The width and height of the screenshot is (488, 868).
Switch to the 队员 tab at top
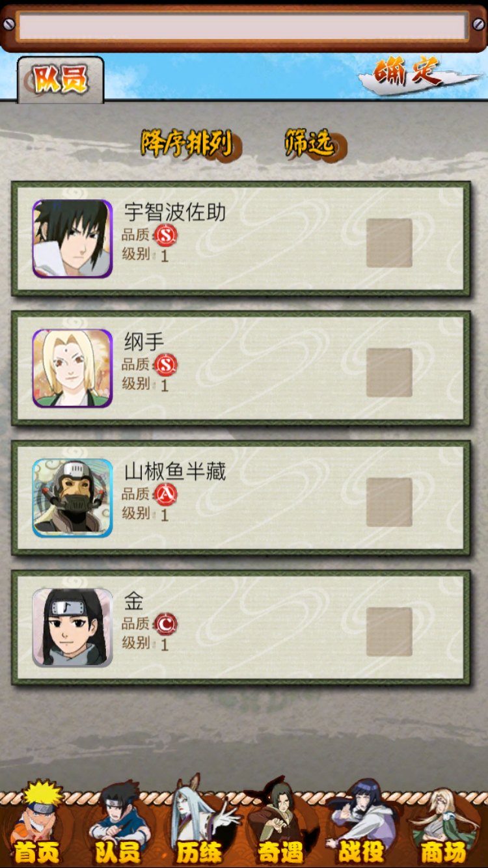tap(60, 79)
